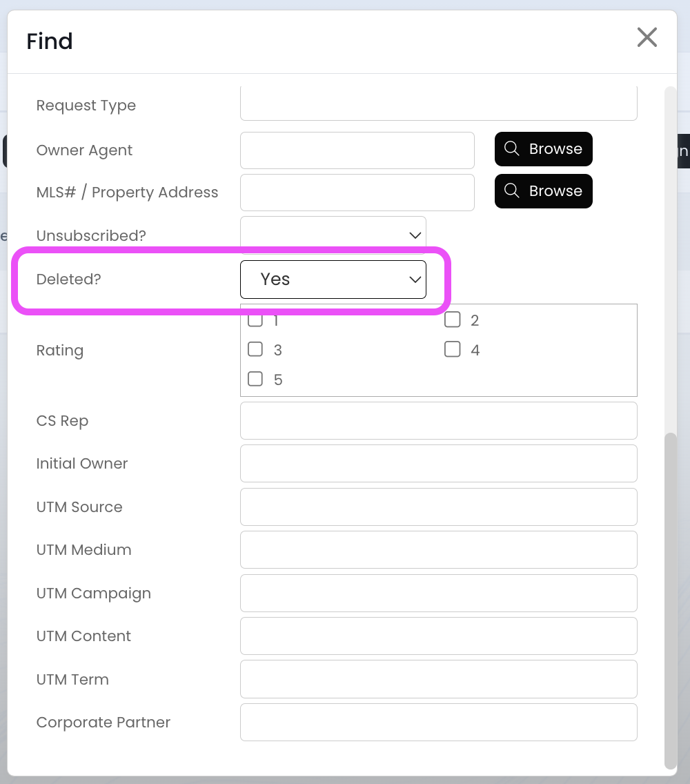The image size is (690, 784).
Task: Click Browse button next to Owner Agent
Action: pos(543,149)
